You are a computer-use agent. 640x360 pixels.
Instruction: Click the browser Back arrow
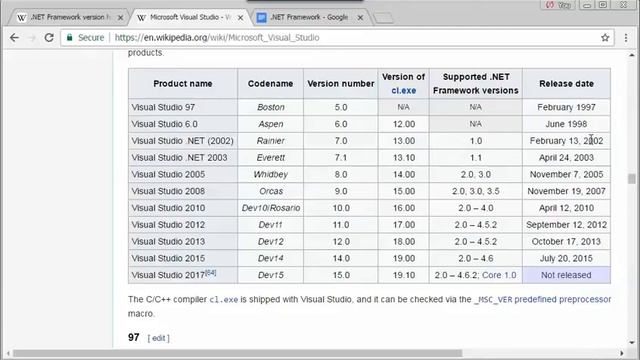(14, 38)
